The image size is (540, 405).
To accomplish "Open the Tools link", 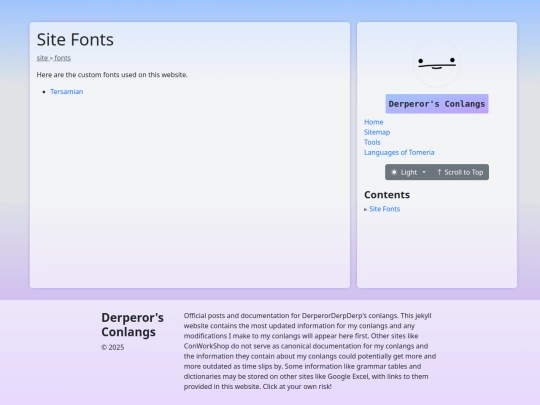I will 372,142.
